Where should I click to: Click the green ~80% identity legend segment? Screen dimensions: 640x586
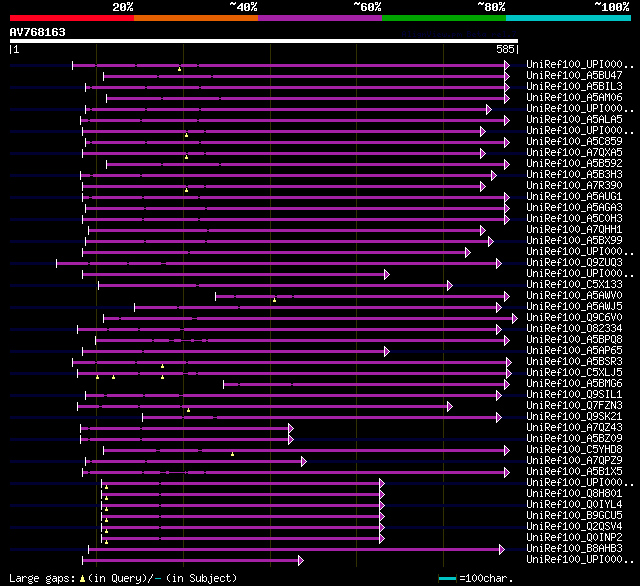click(x=444, y=18)
